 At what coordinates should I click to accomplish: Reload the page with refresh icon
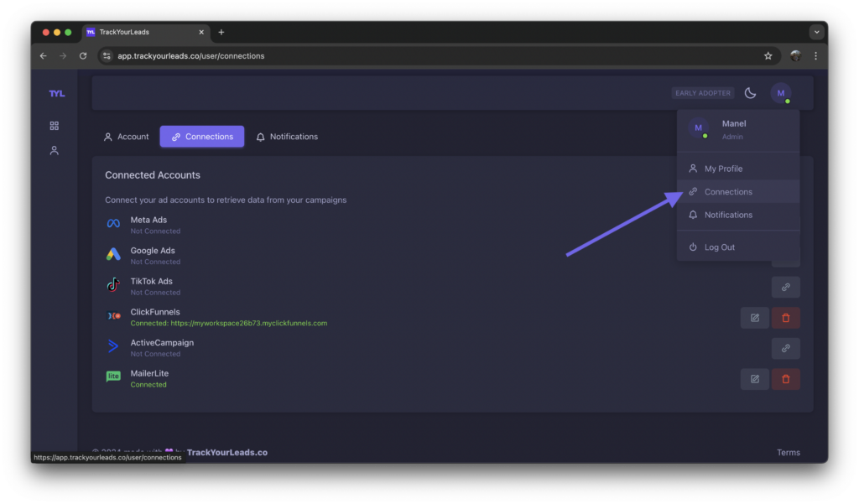pos(83,56)
